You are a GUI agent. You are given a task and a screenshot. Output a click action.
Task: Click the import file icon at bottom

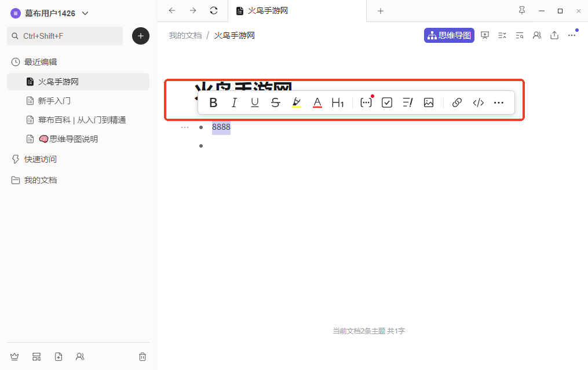59,357
